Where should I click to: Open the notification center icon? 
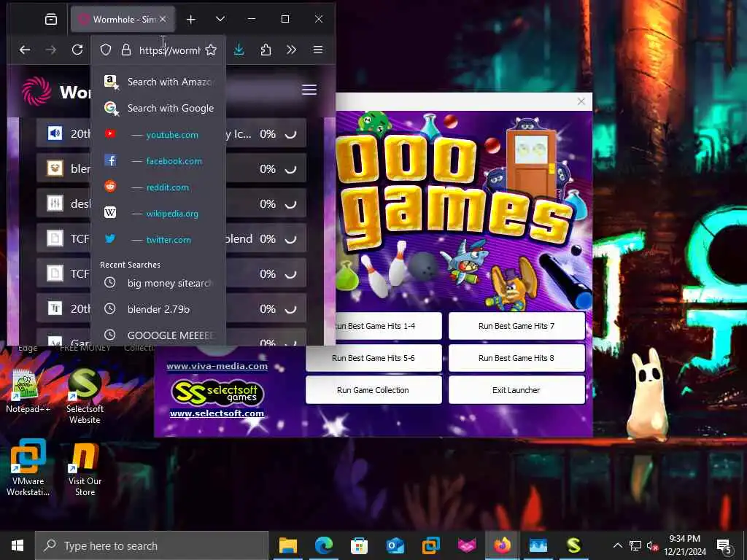pyautogui.click(x=724, y=546)
